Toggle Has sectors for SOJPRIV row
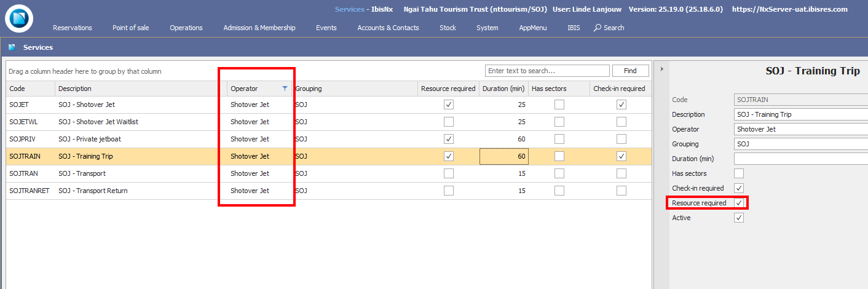Screen dimensions: 868x289 (x=559, y=139)
